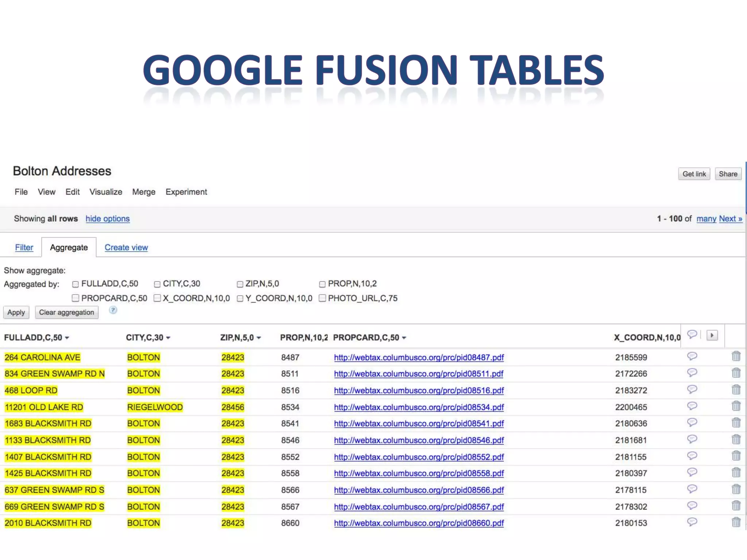Viewport: 747px width, 560px height.
Task: Click comment bubble on 11201 OLD LAKE RD row
Action: coord(692,406)
